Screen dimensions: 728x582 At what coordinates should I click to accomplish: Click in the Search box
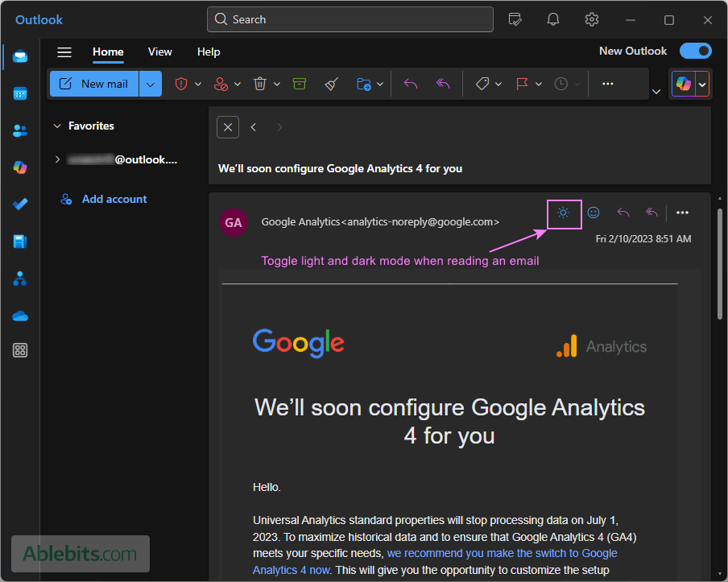pos(350,19)
